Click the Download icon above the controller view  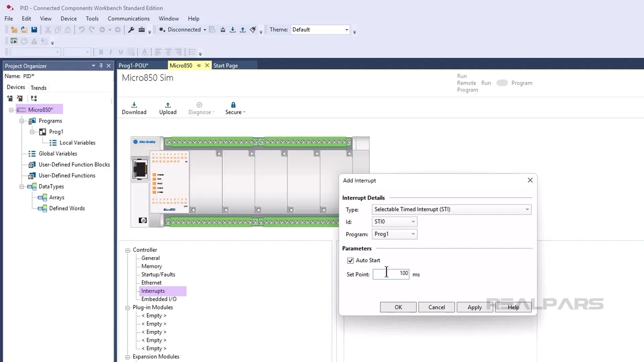coord(134,107)
